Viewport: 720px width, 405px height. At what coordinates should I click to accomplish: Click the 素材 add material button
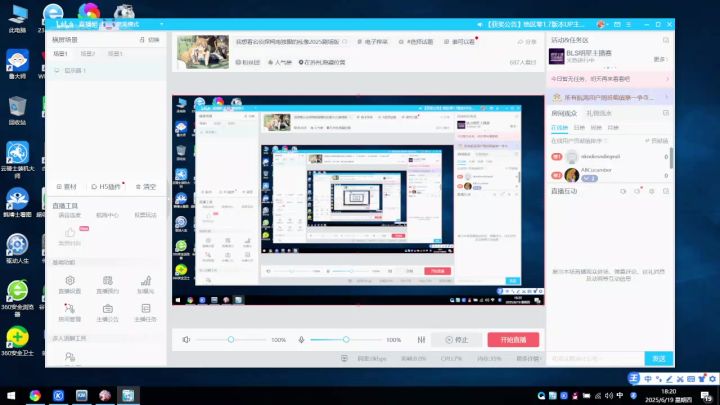coord(67,187)
